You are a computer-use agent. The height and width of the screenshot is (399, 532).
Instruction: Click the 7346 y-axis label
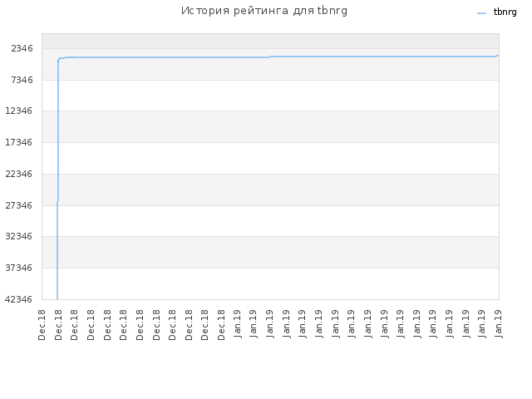[x=22, y=80]
